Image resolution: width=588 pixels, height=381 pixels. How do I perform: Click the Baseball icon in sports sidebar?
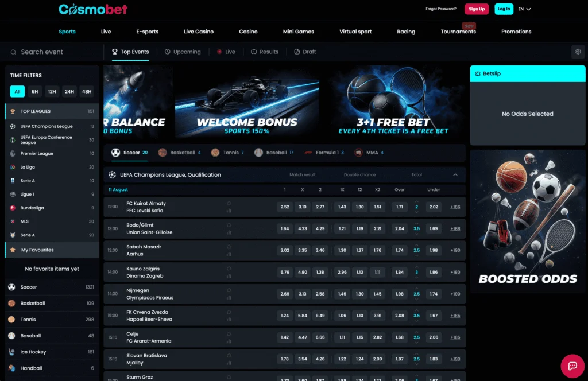pos(11,336)
